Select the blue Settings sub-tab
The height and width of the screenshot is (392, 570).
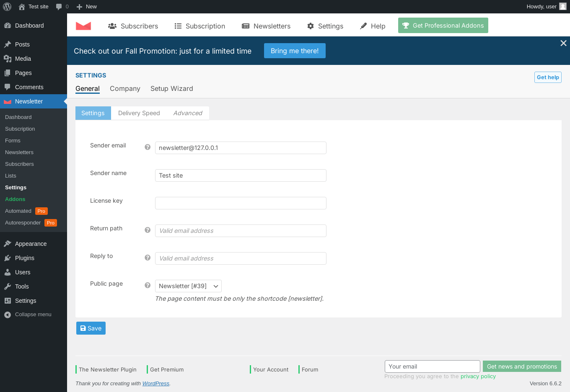pyautogui.click(x=93, y=113)
